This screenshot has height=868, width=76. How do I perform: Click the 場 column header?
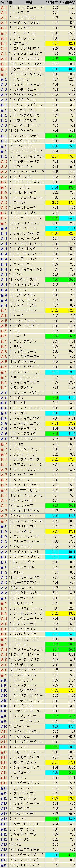click(2, 2)
